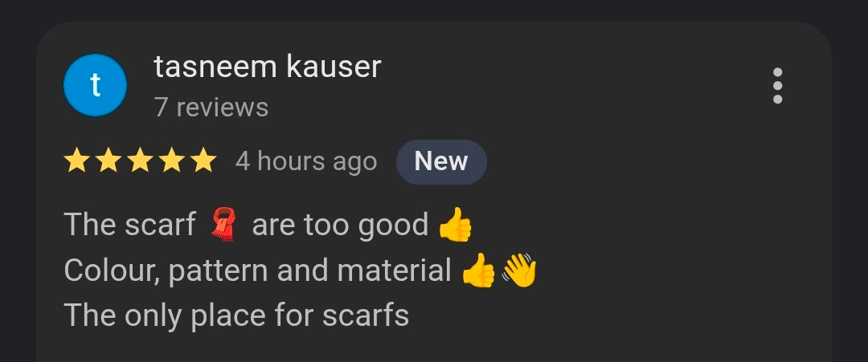Image resolution: width=868 pixels, height=362 pixels.
Task: Click 'Colour, pattern and material' text
Action: (x=257, y=270)
